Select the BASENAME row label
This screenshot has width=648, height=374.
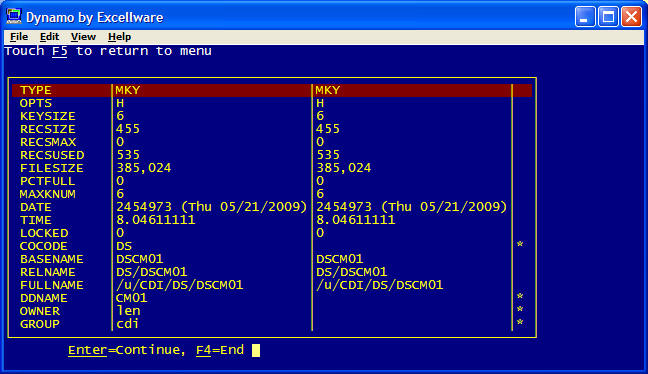pos(52,260)
